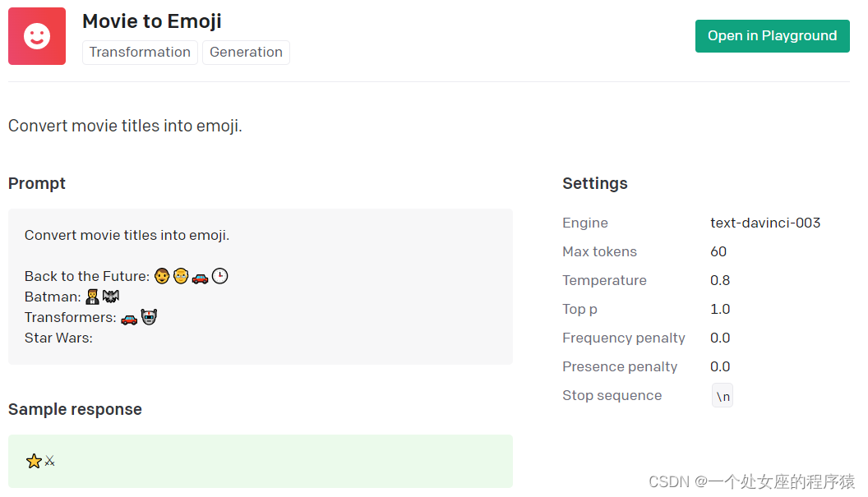Click the bat emoji next to Batman
Viewport: 868px width, 497px height.
click(x=111, y=297)
